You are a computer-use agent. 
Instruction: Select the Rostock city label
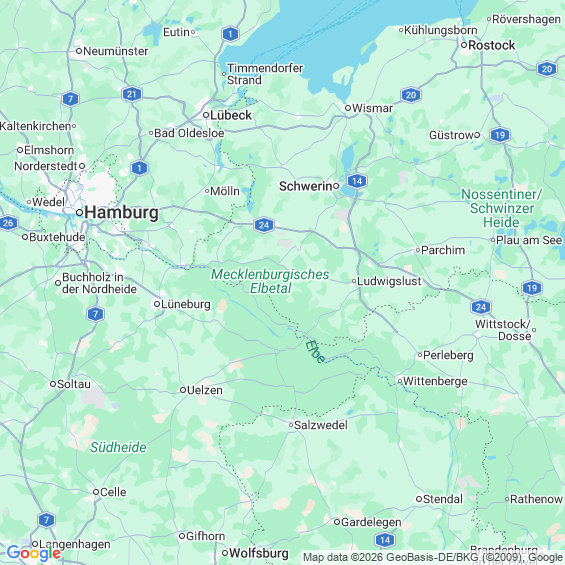491,45
